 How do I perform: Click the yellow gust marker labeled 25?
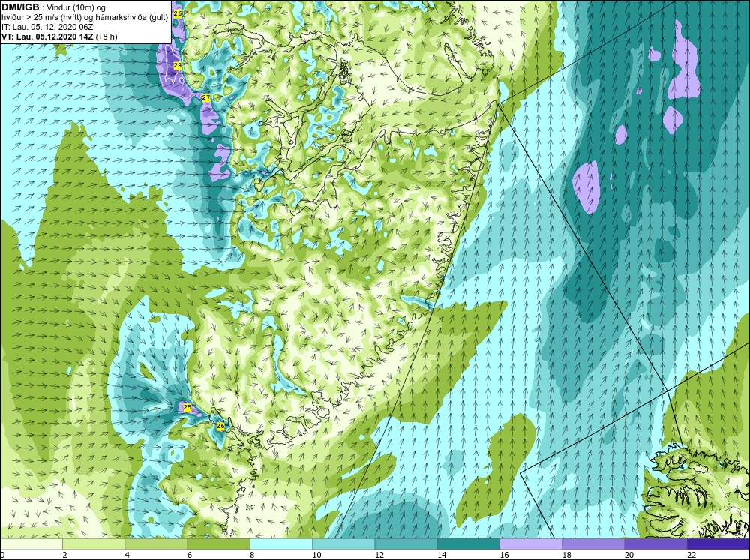[187, 408]
